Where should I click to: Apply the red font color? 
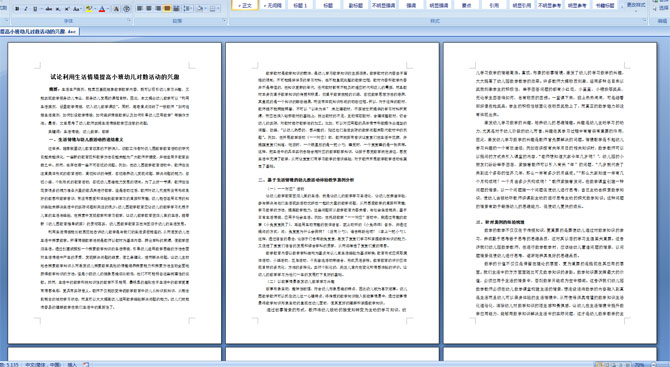tap(102, 9)
